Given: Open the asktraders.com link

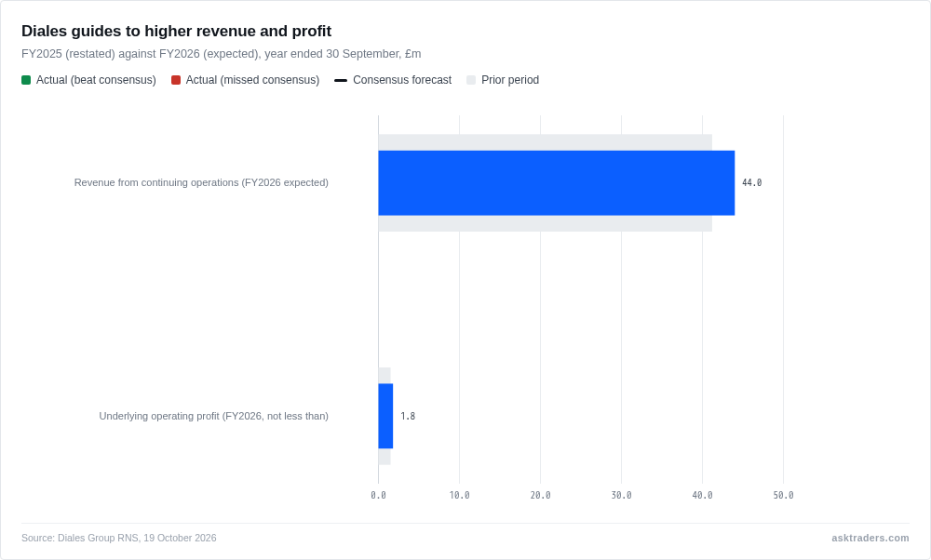Looking at the screenshot, I should (870, 538).
